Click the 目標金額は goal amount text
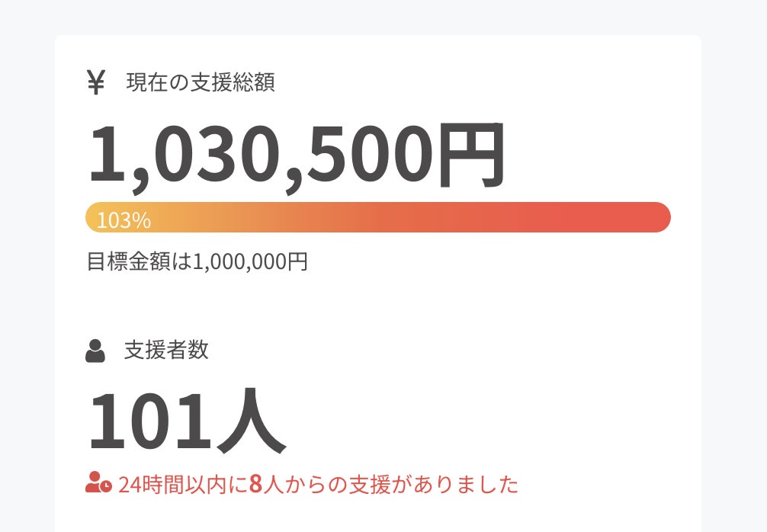Viewport: 767px width, 532px height. point(139,262)
